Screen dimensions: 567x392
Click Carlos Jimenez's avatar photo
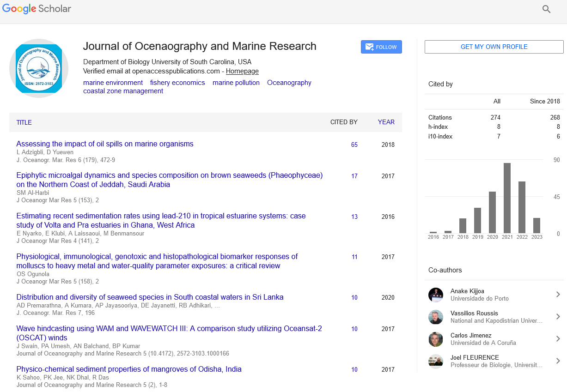(x=436, y=339)
